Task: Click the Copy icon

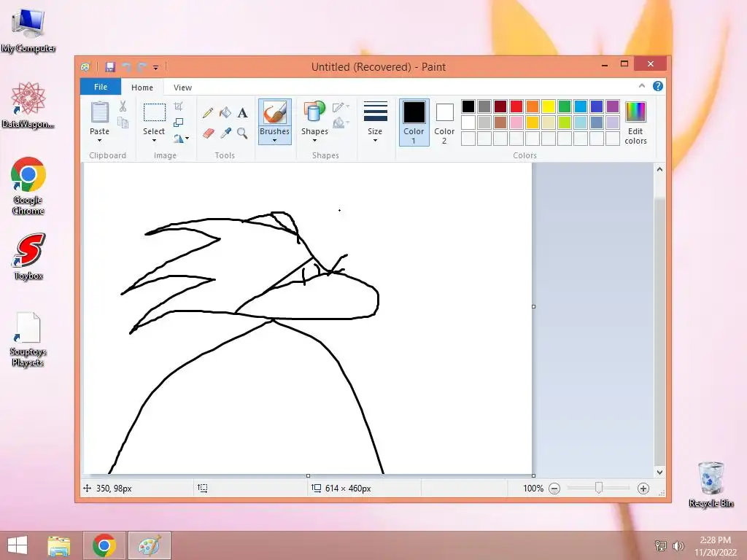Action: (123, 122)
